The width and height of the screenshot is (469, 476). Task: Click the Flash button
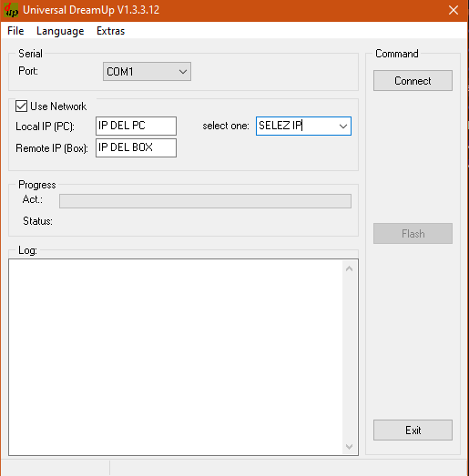tap(413, 233)
